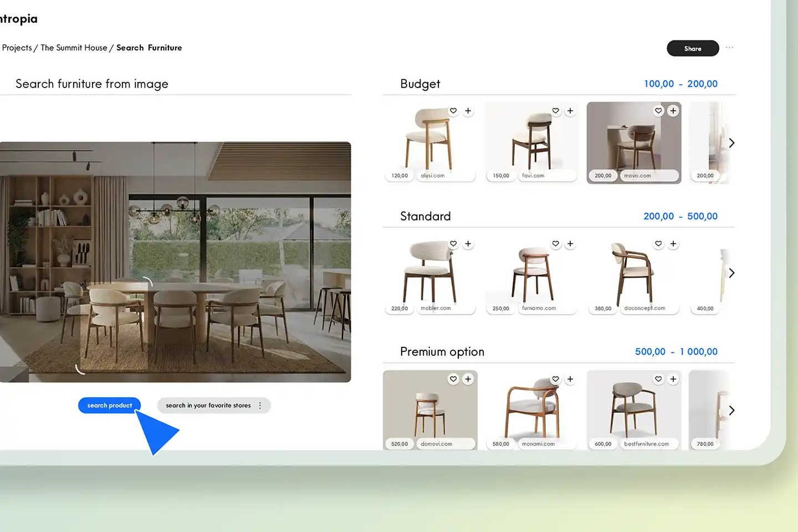This screenshot has height=532, width=798.
Task: Favorite the 250,00 furnamo.com chair
Action: pos(555,244)
